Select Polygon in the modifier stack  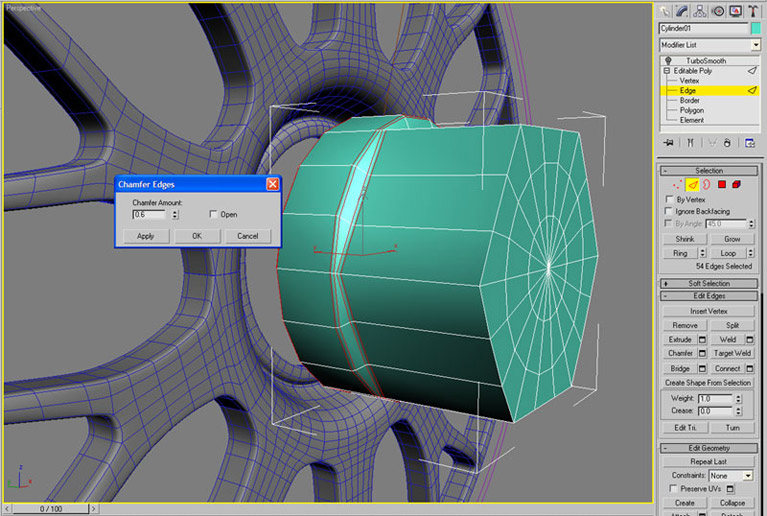click(692, 110)
